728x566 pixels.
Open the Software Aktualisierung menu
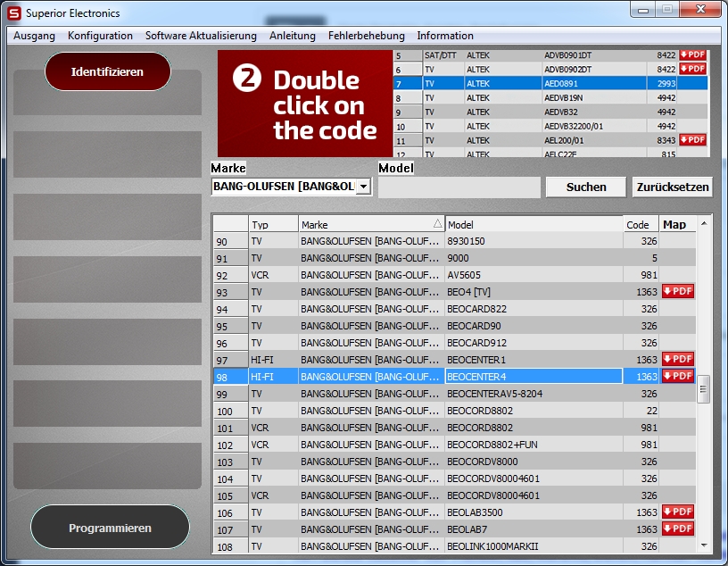[201, 36]
